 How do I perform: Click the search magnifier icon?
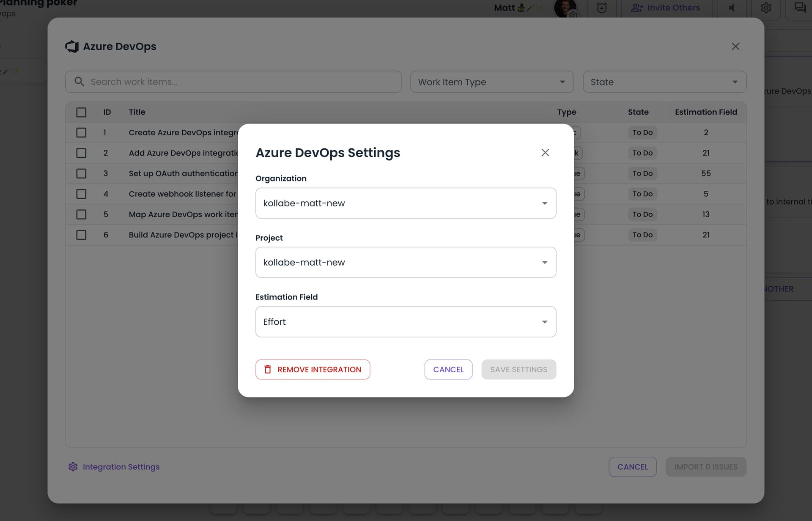(79, 82)
